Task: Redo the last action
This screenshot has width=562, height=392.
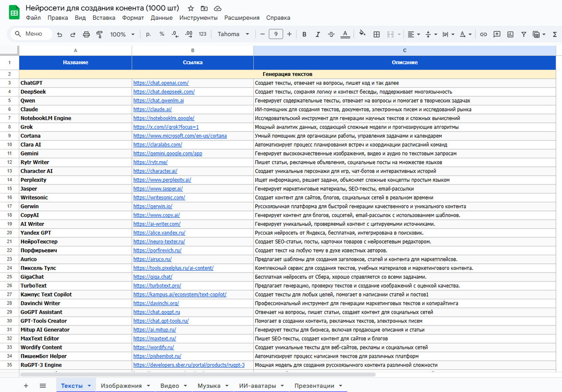Action: [x=73, y=34]
